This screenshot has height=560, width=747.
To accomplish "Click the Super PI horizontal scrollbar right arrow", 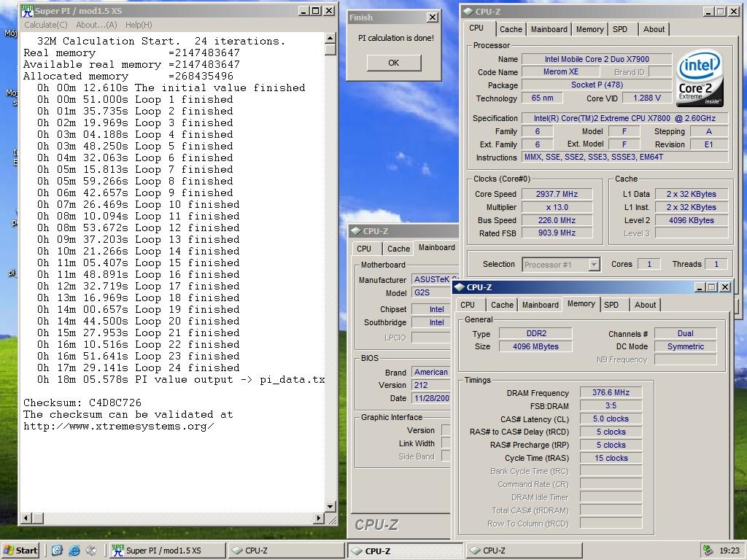I will 320,518.
